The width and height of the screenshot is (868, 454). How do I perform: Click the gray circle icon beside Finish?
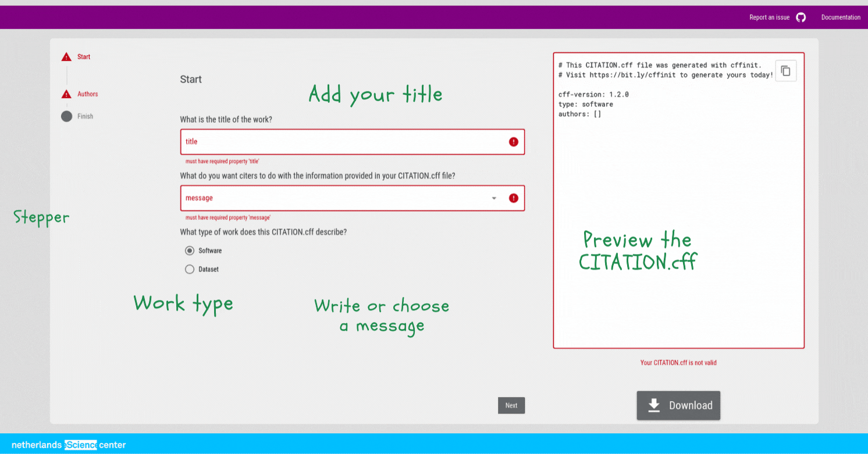(x=66, y=116)
